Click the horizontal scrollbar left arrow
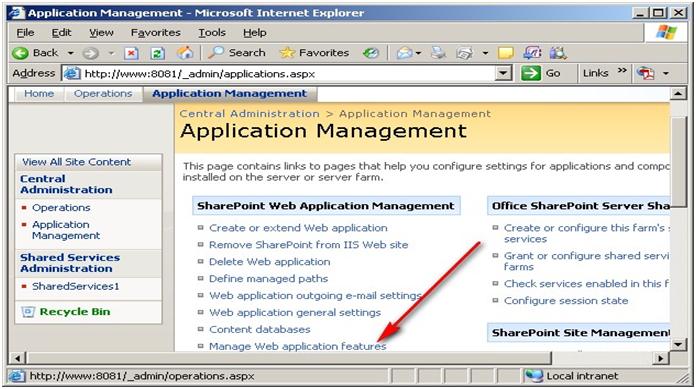The height and width of the screenshot is (389, 696). tap(17, 358)
